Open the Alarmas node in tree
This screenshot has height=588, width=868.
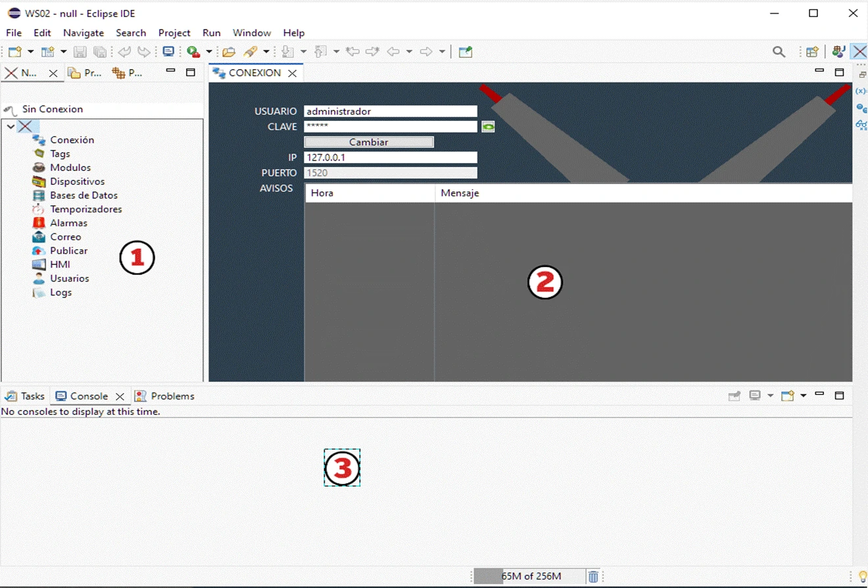[68, 223]
